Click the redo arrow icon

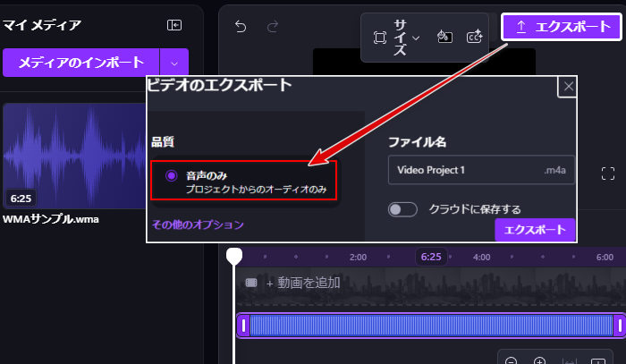pyautogui.click(x=272, y=27)
